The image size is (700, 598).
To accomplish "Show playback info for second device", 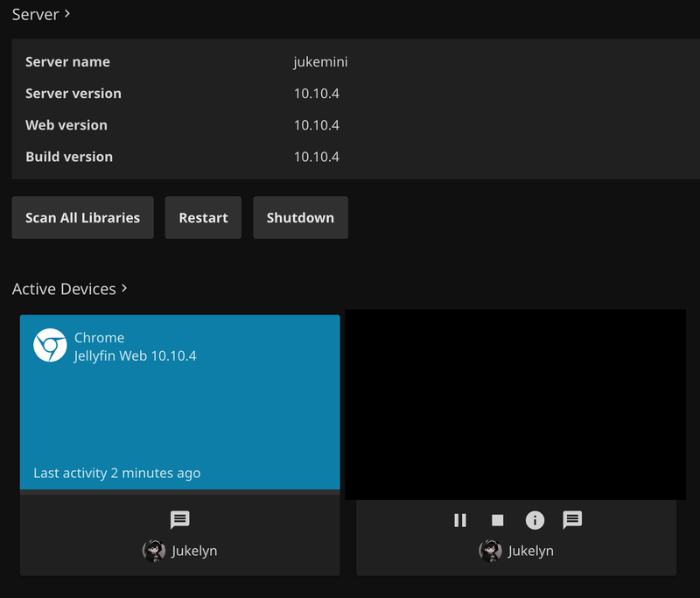I will 535,520.
